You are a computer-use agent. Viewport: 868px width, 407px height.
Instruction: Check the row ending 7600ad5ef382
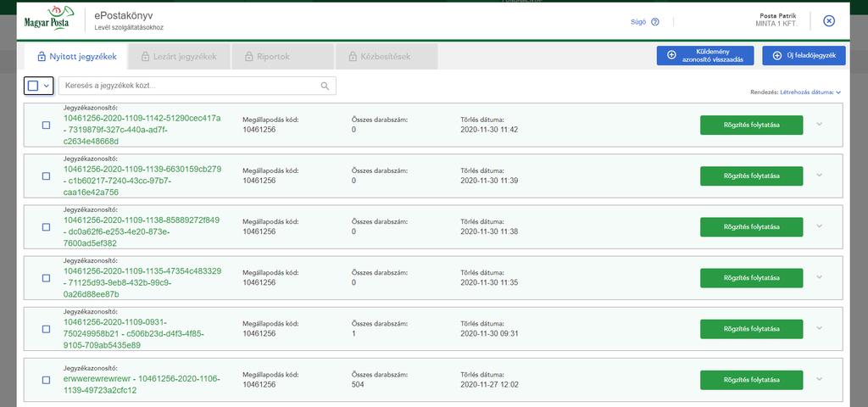tap(46, 227)
